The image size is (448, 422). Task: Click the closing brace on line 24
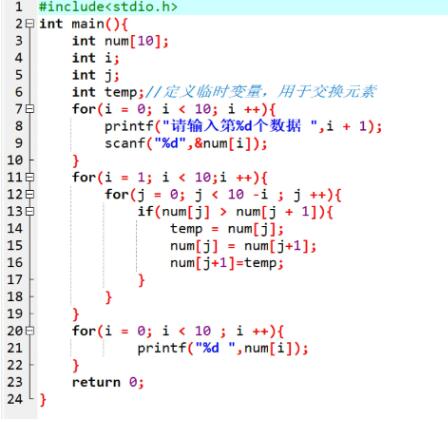click(43, 400)
